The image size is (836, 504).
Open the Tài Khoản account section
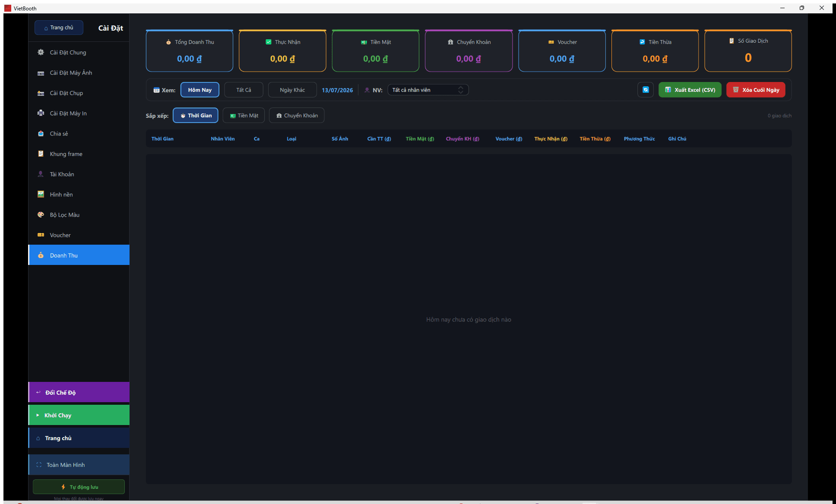click(79, 174)
